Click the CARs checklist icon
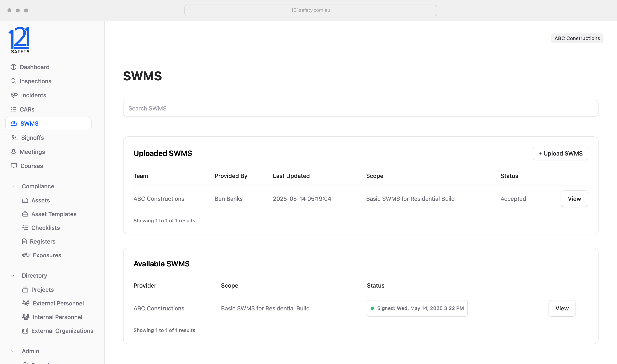 pos(13,109)
